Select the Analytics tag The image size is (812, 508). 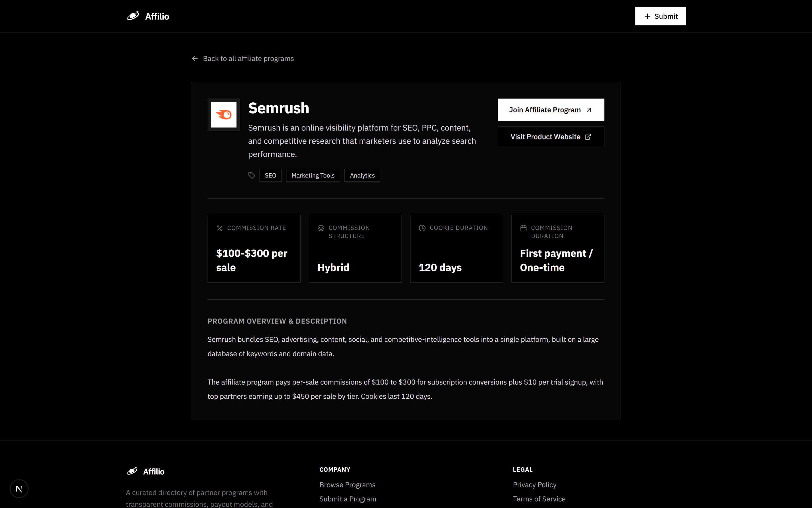[362, 175]
